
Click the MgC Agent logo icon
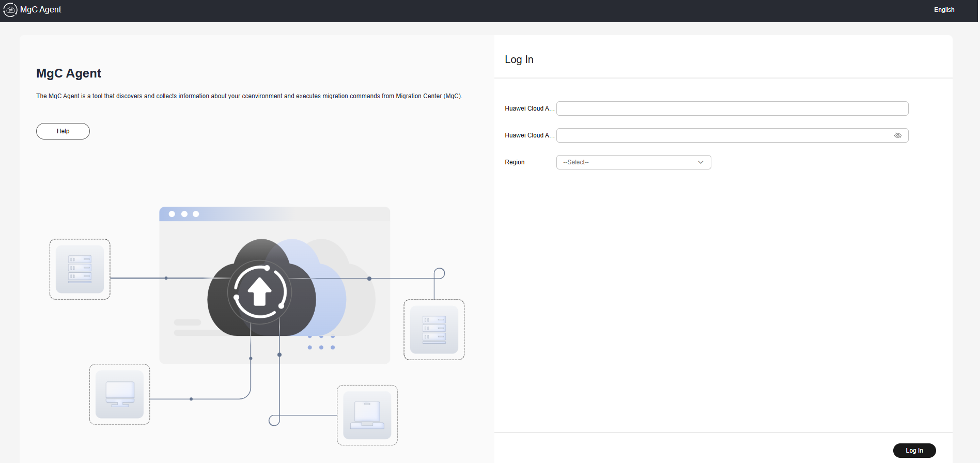(x=10, y=10)
